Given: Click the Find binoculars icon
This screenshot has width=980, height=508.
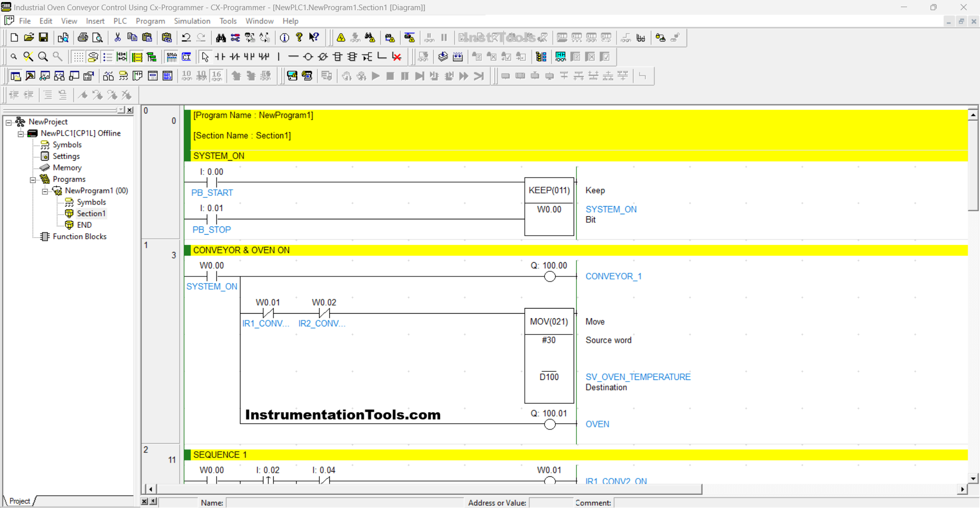Looking at the screenshot, I should [x=220, y=38].
